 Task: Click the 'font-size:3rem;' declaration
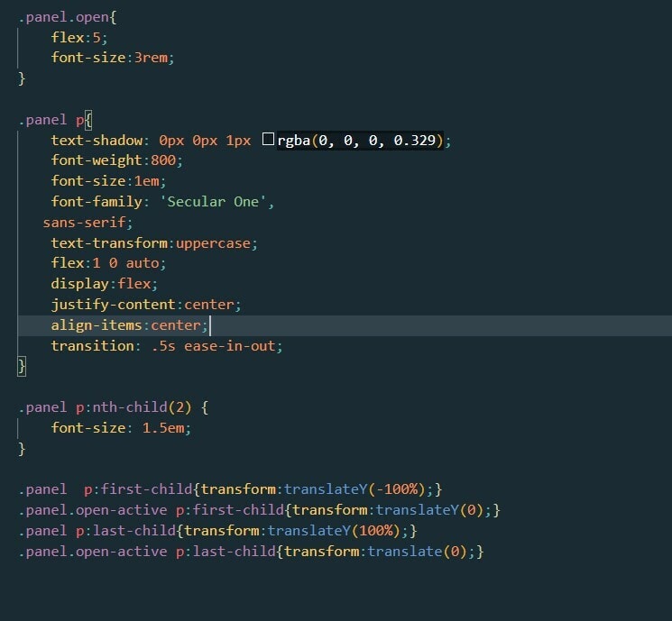[113, 58]
